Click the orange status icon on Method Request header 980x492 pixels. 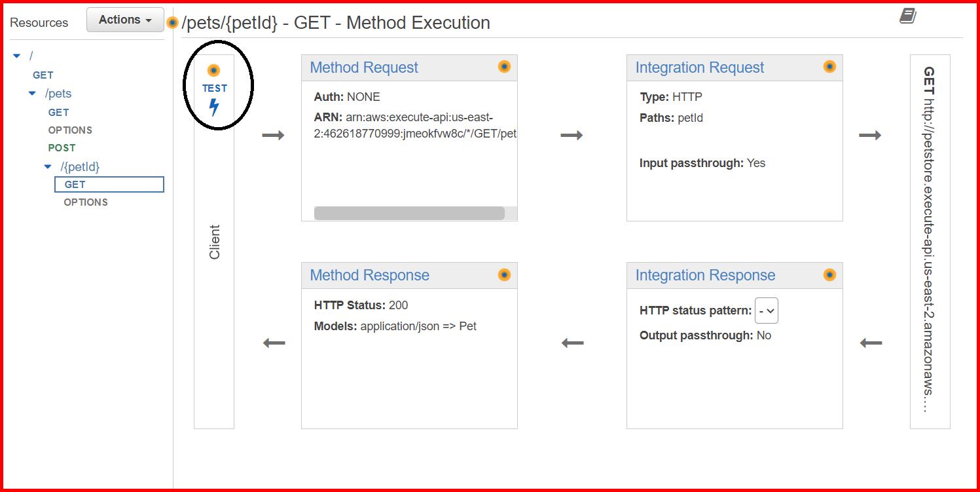(x=504, y=66)
